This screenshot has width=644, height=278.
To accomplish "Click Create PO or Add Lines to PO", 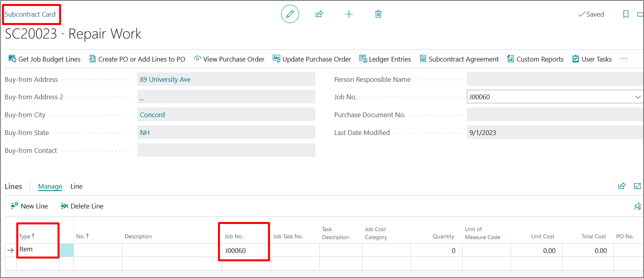I will 137,59.
